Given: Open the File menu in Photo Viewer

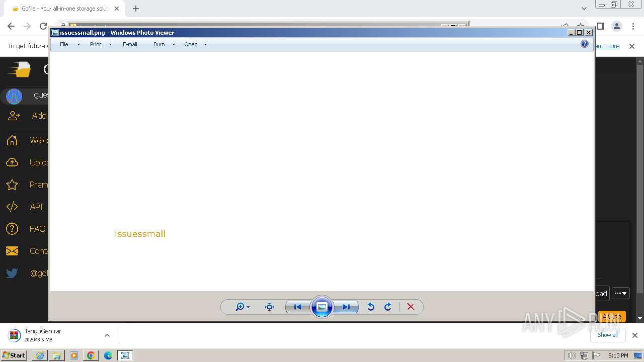Looking at the screenshot, I should [64, 44].
